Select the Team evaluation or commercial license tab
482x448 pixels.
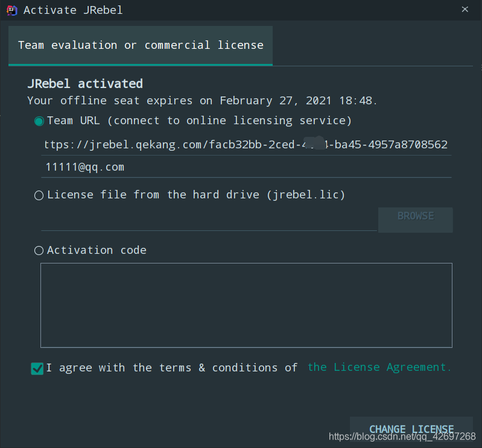(x=141, y=45)
